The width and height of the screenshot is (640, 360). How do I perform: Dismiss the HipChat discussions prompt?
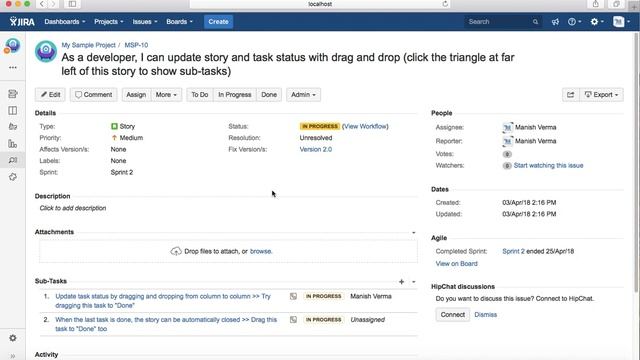pos(485,315)
